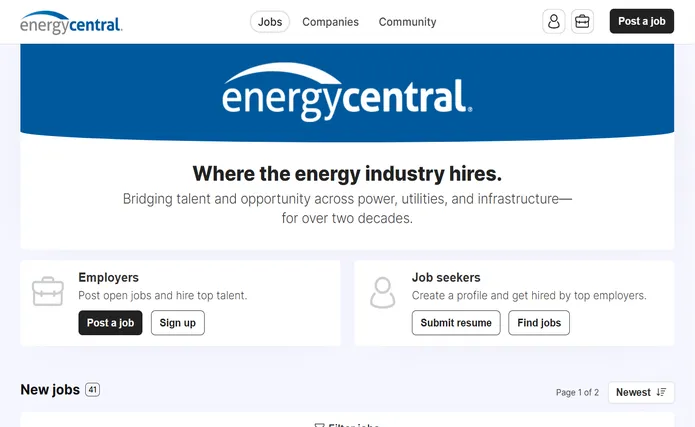This screenshot has width=695, height=427.
Task: Click the large energycentral banner logo
Action: pyautogui.click(x=347, y=92)
